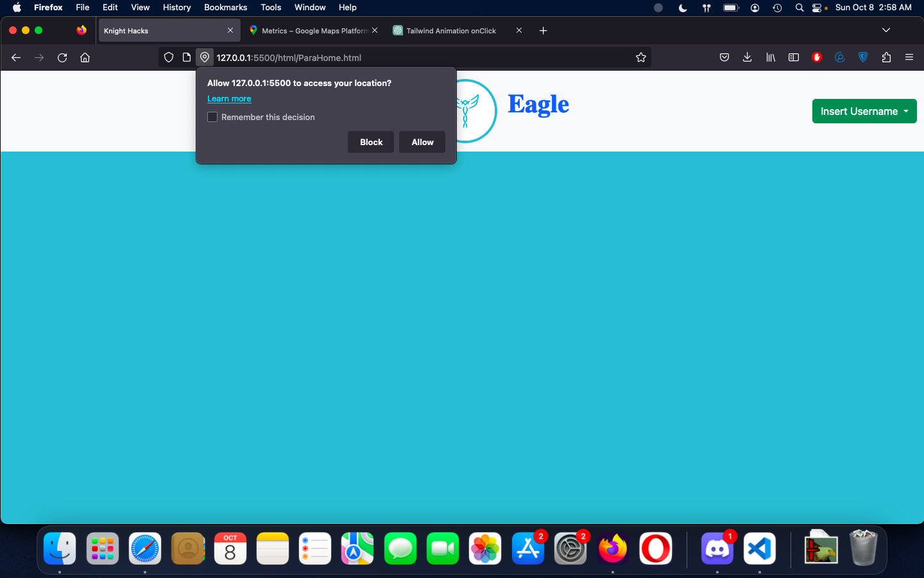Screen dimensions: 924x578
Task: Open the AdBlock extension
Action: tap(817, 57)
